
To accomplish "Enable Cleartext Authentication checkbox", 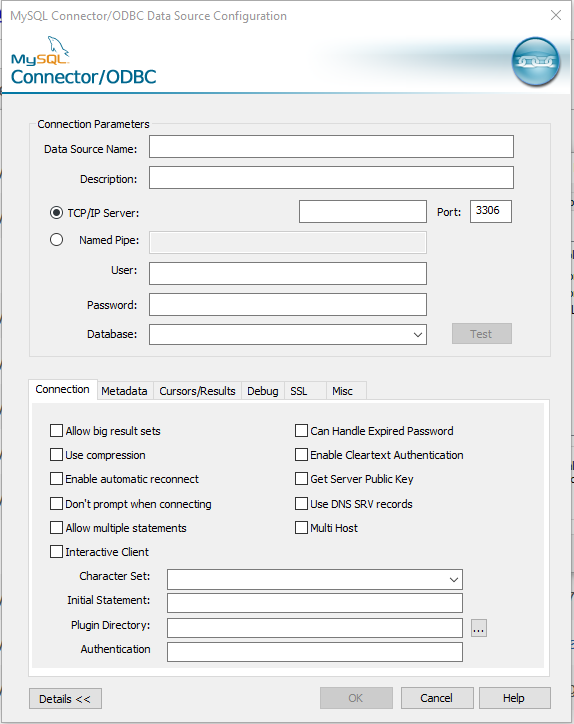I will [x=301, y=455].
